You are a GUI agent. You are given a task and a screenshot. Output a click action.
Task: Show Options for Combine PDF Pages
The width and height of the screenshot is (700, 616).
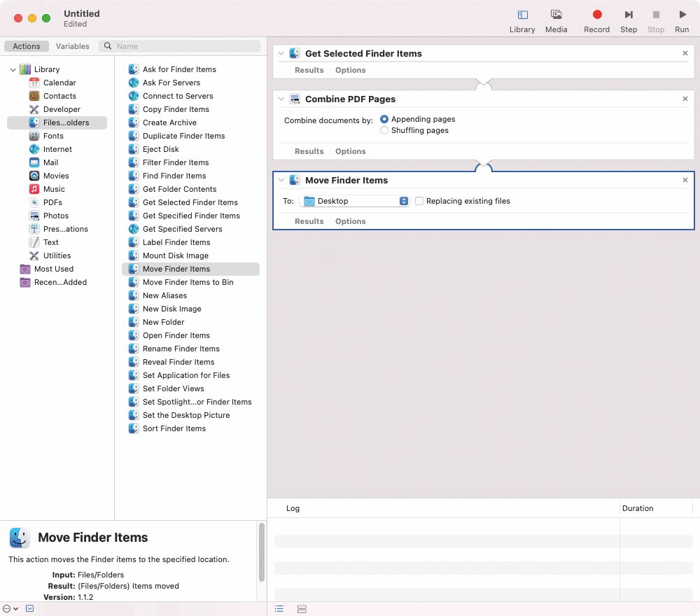coord(351,151)
